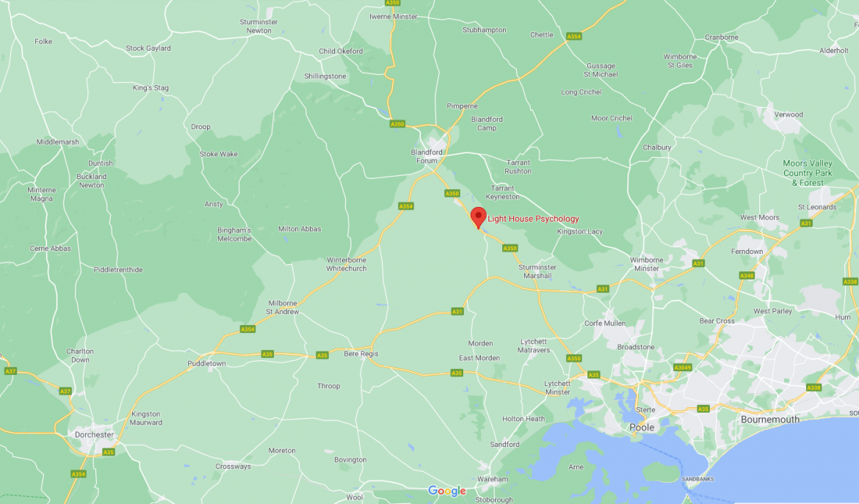Image resolution: width=859 pixels, height=504 pixels.
Task: Click the A338 shield near Hurn
Action: point(850,282)
